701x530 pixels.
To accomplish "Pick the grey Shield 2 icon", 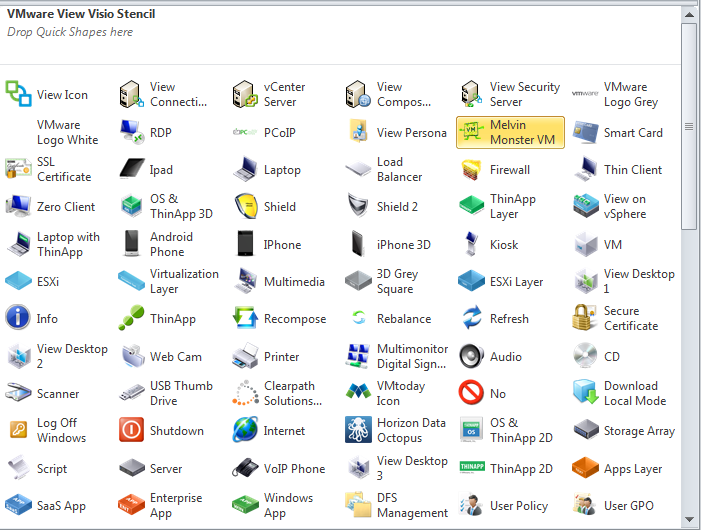I will (x=359, y=206).
